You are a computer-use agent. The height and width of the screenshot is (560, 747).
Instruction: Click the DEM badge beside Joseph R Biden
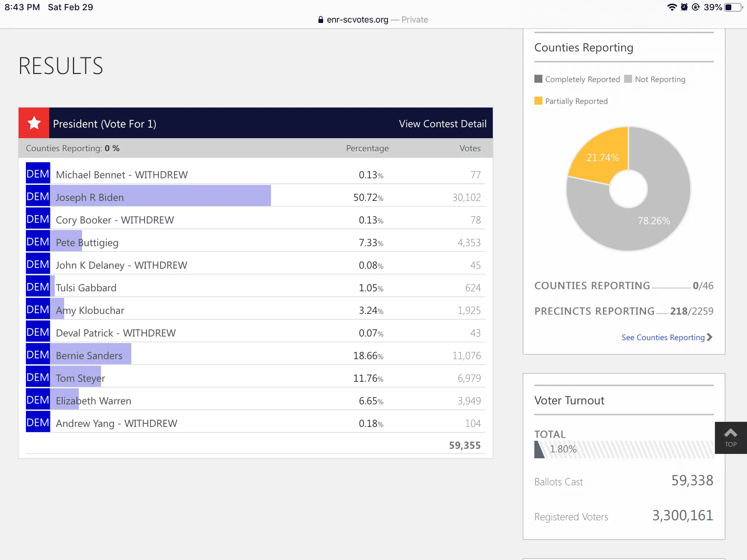(x=38, y=197)
